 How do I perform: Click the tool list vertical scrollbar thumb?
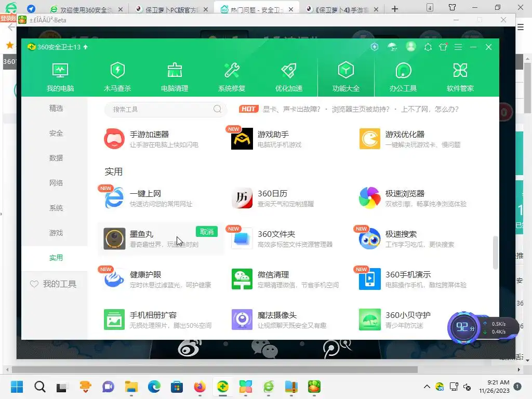495,253
